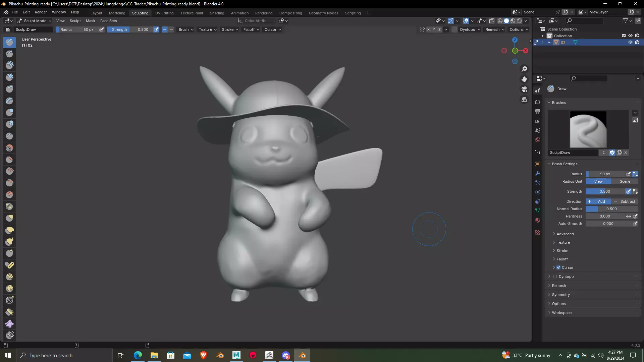Hide object 02 with its eye icon
This screenshot has height=362, width=644.
(x=630, y=42)
